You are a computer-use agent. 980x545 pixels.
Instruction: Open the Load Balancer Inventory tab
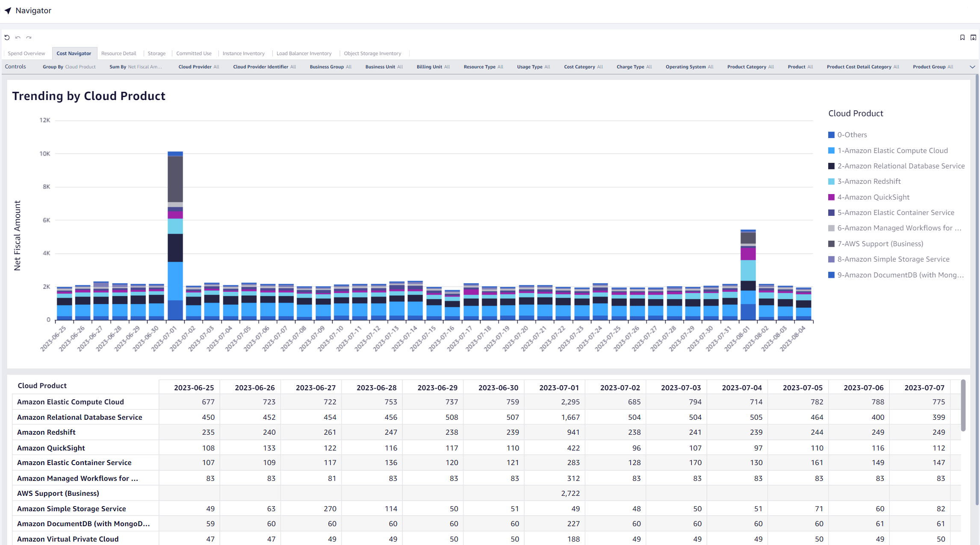304,53
